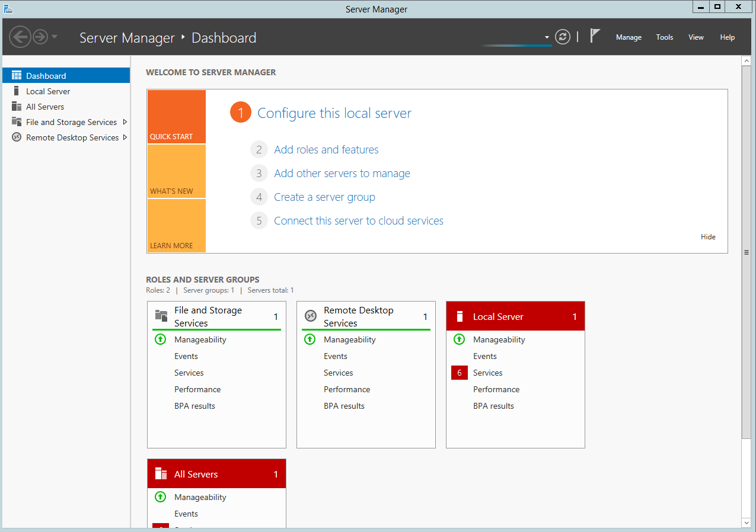Image resolution: width=756 pixels, height=532 pixels.
Task: Click Add other servers to manage
Action: [x=342, y=174]
